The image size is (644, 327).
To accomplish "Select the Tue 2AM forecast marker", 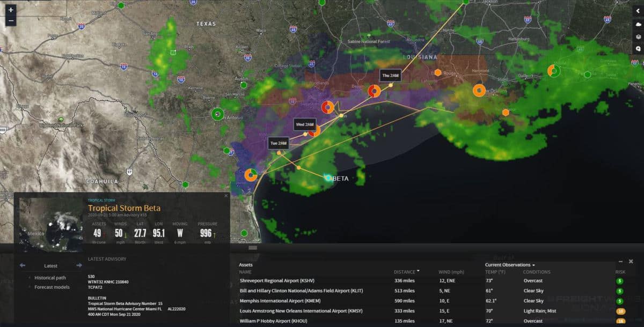I will (x=279, y=143).
